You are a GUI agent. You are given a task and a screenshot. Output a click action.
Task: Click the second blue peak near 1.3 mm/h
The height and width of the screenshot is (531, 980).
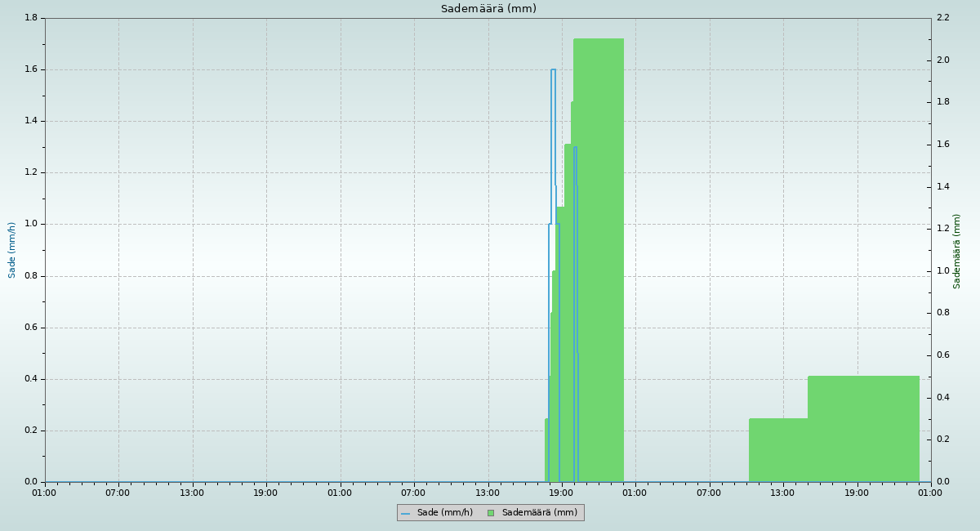click(575, 148)
